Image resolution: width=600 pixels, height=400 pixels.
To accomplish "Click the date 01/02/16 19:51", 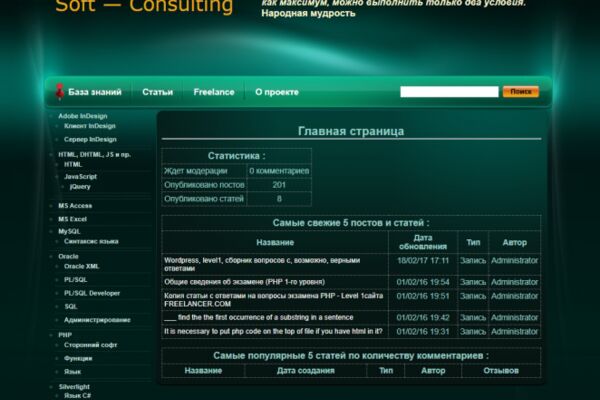I will [423, 296].
